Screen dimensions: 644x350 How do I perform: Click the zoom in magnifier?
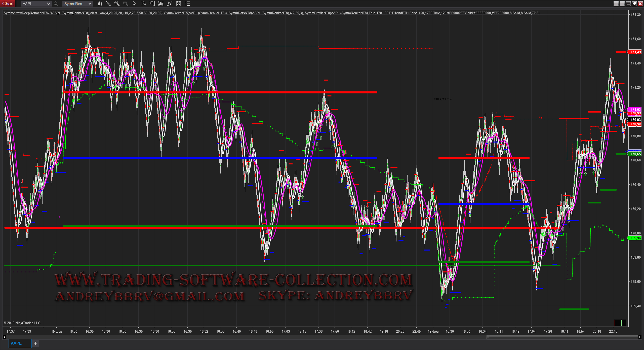(x=117, y=4)
